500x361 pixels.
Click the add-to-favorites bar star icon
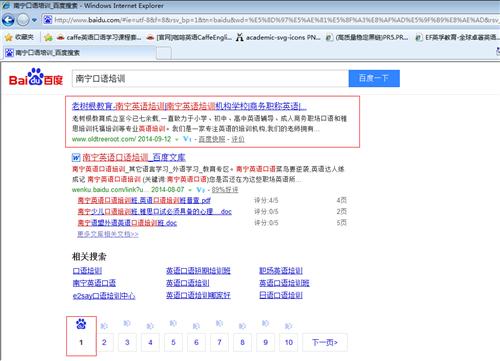48,37
